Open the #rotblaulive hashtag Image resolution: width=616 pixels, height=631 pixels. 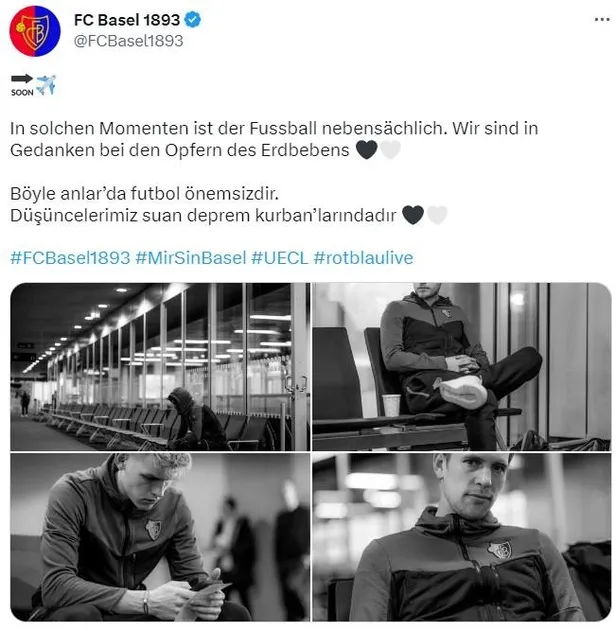[x=363, y=258]
